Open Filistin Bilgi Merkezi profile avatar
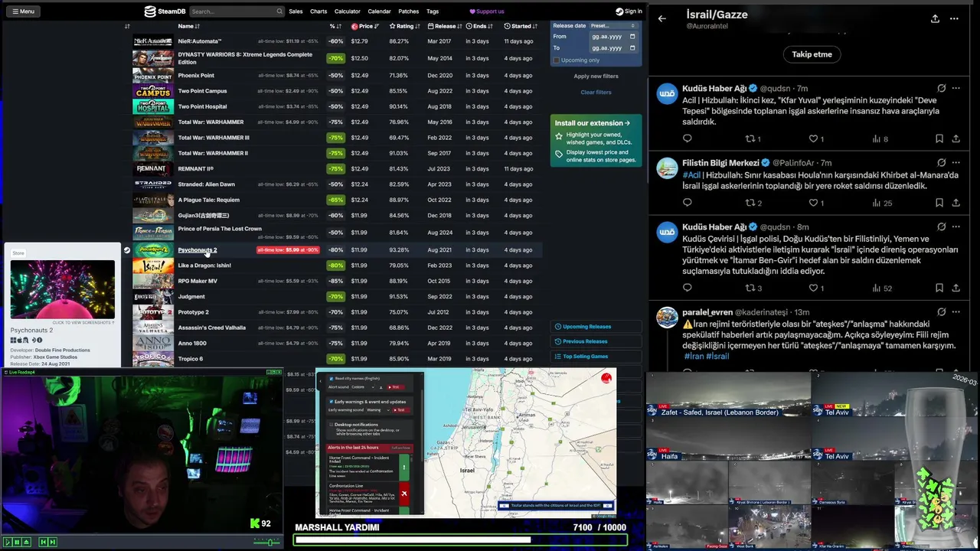This screenshot has width=980, height=551. [x=667, y=168]
